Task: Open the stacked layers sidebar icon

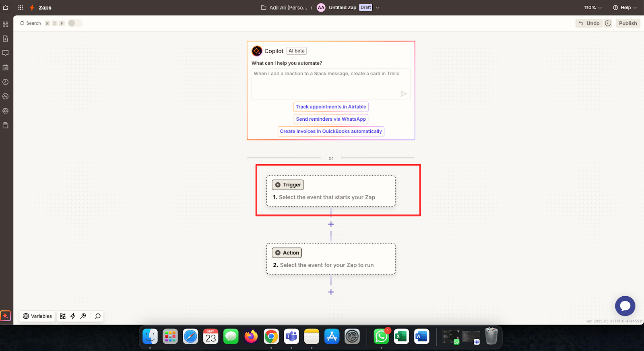Action: click(x=6, y=125)
